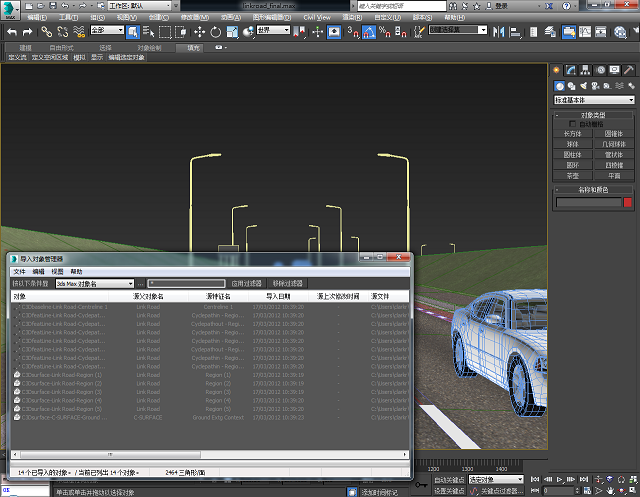
Task: Click the 长方体 box primitive button
Action: click(x=573, y=133)
